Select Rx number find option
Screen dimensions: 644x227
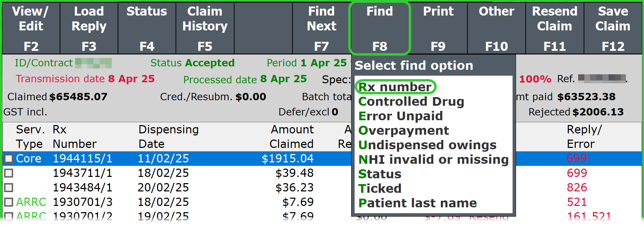click(395, 87)
